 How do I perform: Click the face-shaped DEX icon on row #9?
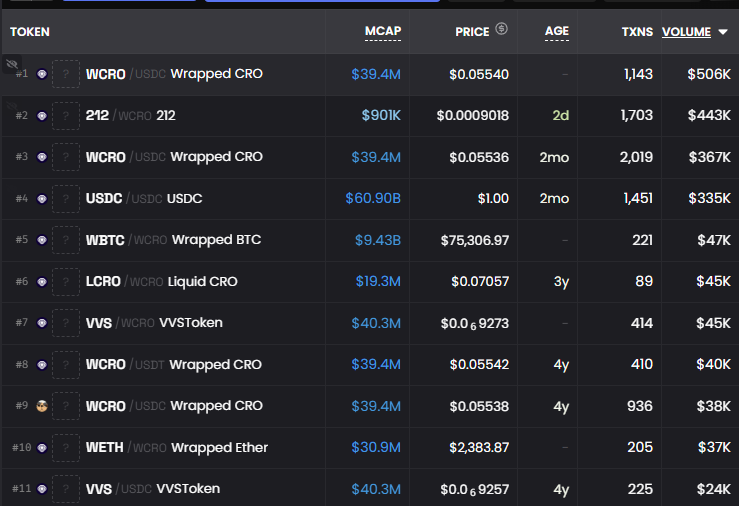point(42,406)
